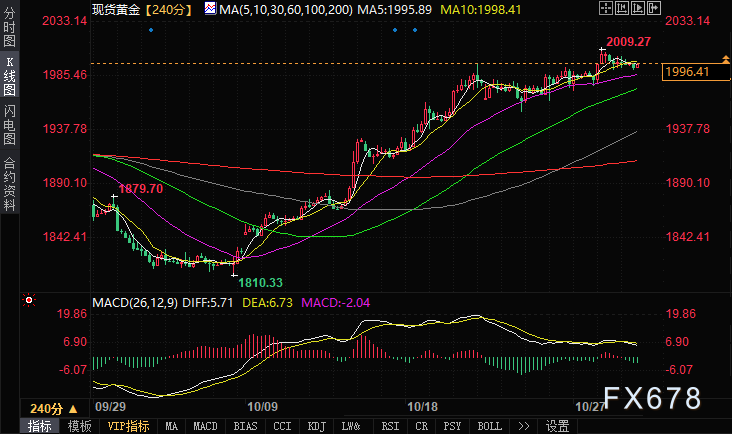
Task: Expand the 240分 timeframe selector
Action: click(x=50, y=408)
